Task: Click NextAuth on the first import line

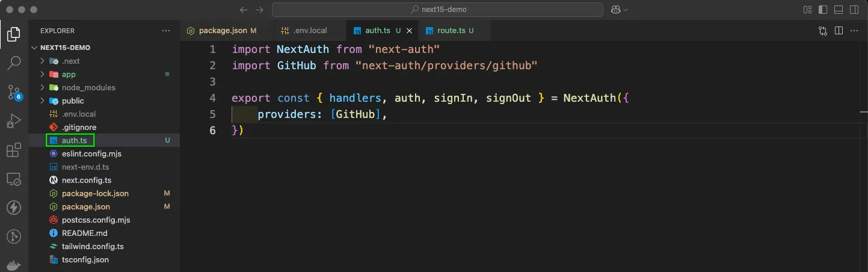Action: click(303, 49)
